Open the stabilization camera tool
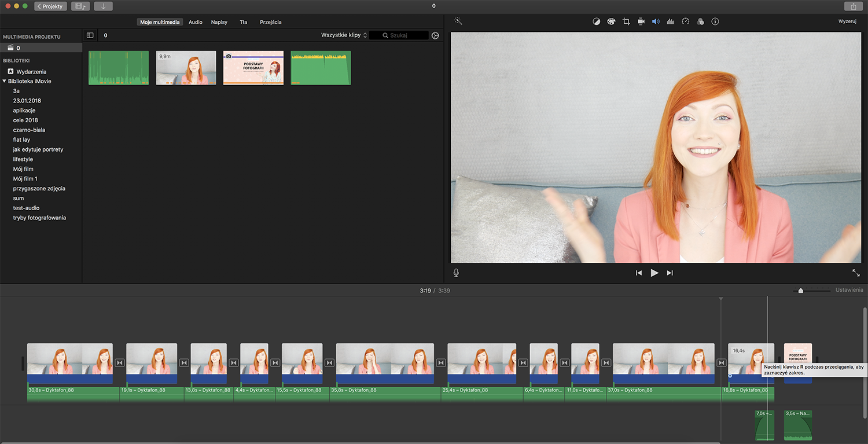 point(641,21)
